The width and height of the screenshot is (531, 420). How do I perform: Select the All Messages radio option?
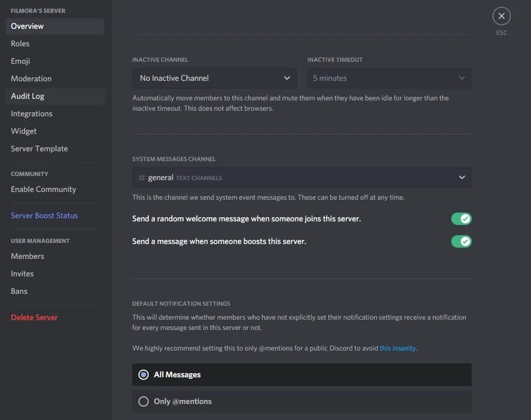pos(144,375)
